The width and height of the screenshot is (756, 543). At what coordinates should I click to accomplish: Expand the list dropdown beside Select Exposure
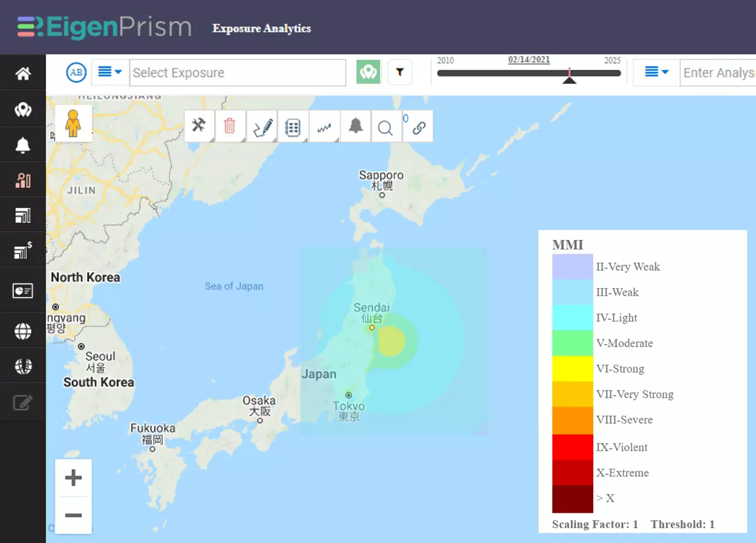pos(109,72)
